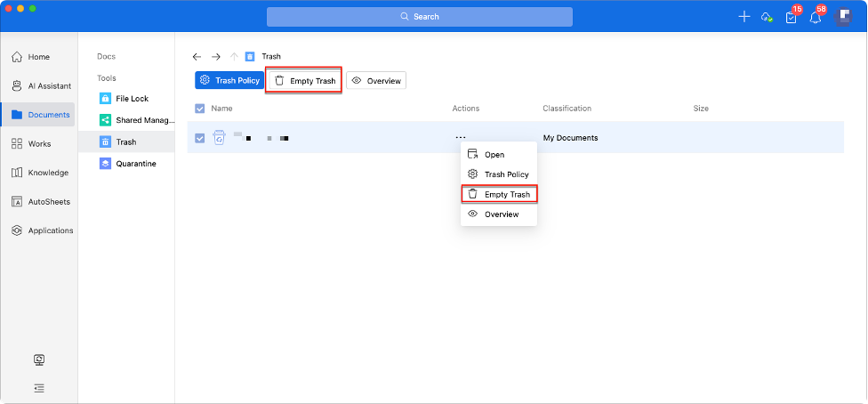Click the user profile avatar
Viewport: 868px width, 404px height.
pyautogui.click(x=842, y=17)
